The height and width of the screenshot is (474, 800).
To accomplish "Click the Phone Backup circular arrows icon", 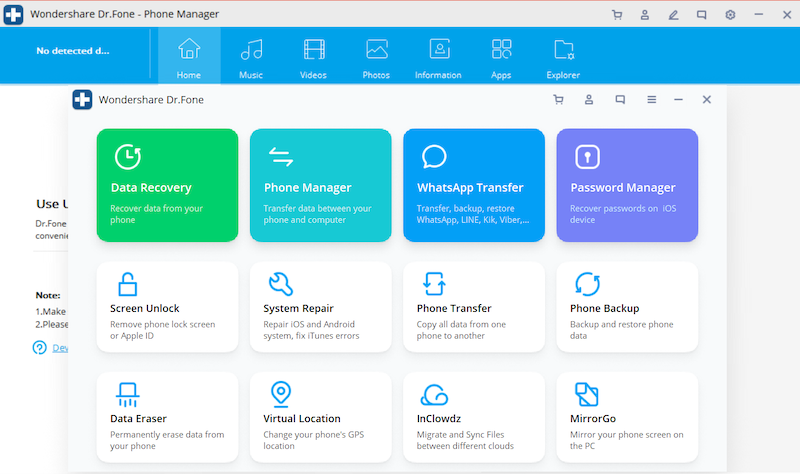I will 587,284.
